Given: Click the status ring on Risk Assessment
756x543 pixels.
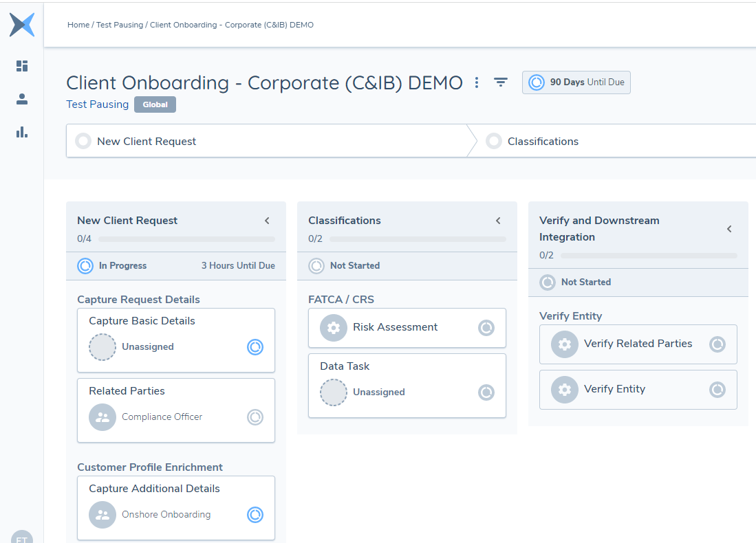Looking at the screenshot, I should (x=486, y=328).
